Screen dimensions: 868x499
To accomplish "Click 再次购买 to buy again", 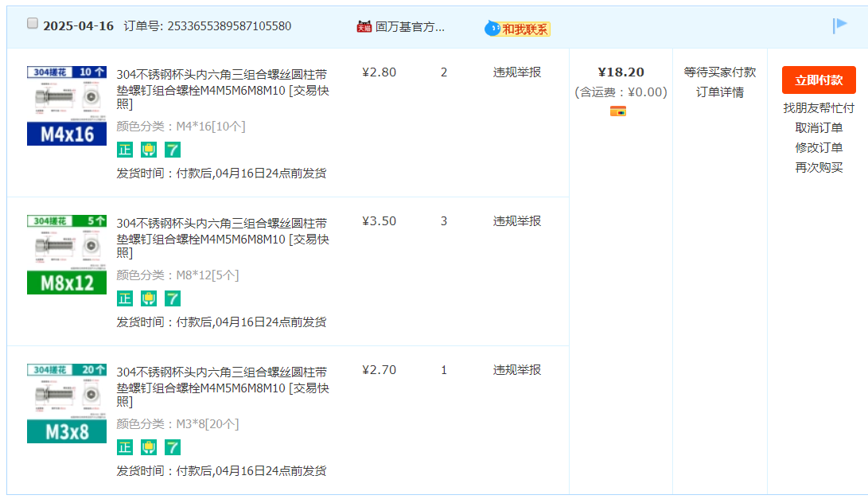I will coord(819,167).
